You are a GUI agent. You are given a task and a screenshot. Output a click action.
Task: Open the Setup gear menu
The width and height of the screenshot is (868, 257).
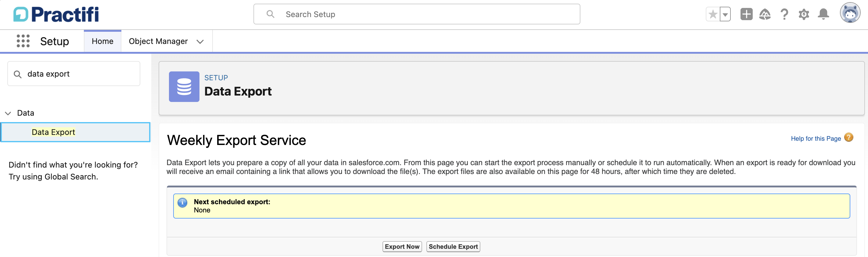[804, 14]
